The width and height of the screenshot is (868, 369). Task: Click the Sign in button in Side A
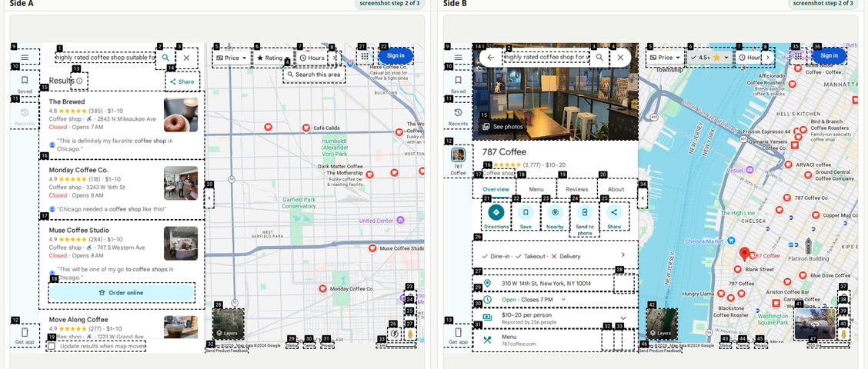coord(396,55)
